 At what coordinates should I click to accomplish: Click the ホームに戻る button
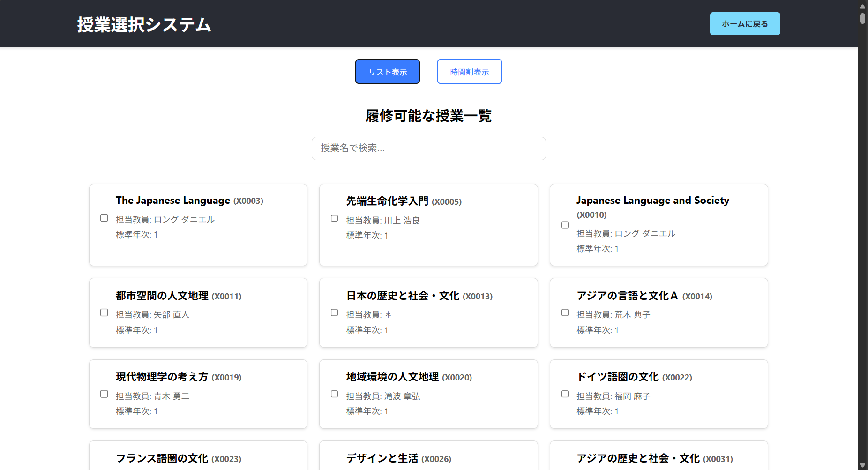point(744,24)
